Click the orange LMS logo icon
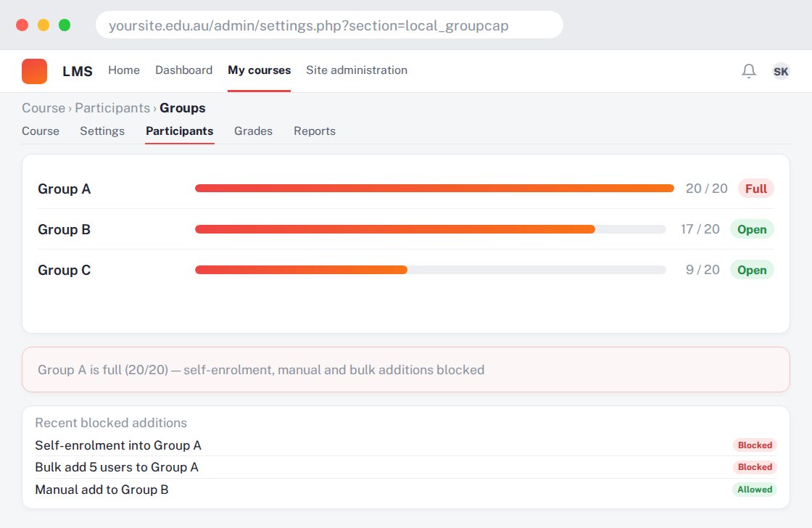Image resolution: width=812 pixels, height=528 pixels. (x=34, y=71)
